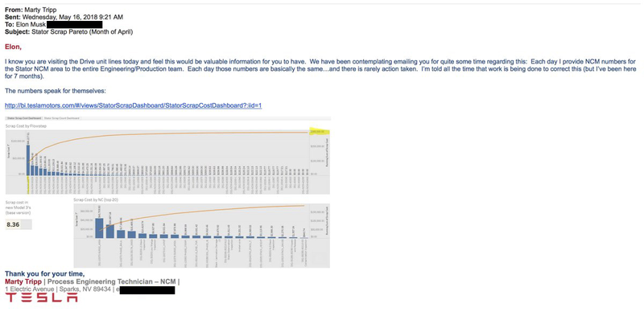Click the yellow highlighted first flowstep label
Screen dimensions: 644x312
point(28,185)
